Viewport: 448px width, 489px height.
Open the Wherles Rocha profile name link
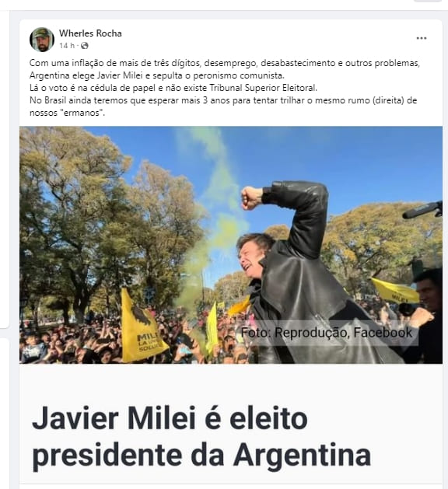90,33
